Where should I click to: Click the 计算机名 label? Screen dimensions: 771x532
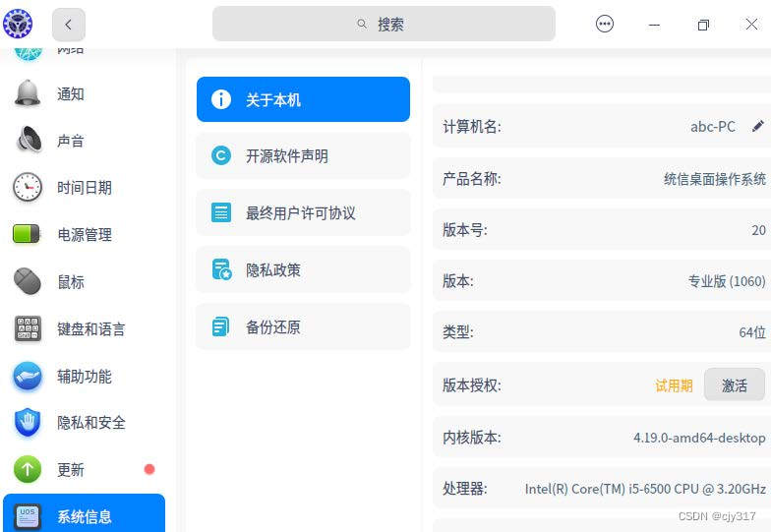click(472, 127)
